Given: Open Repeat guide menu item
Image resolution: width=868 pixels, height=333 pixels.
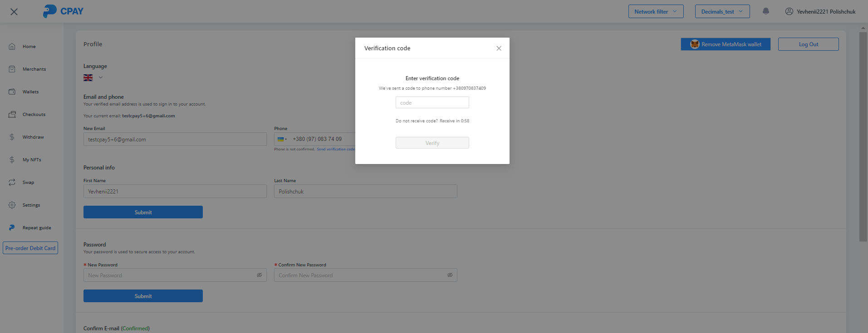Looking at the screenshot, I should pyautogui.click(x=37, y=227).
